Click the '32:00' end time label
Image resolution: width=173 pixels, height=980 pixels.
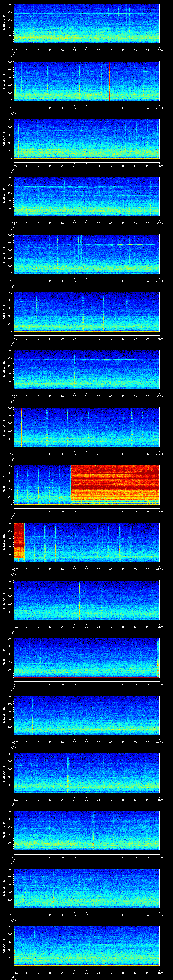(x=159, y=50)
